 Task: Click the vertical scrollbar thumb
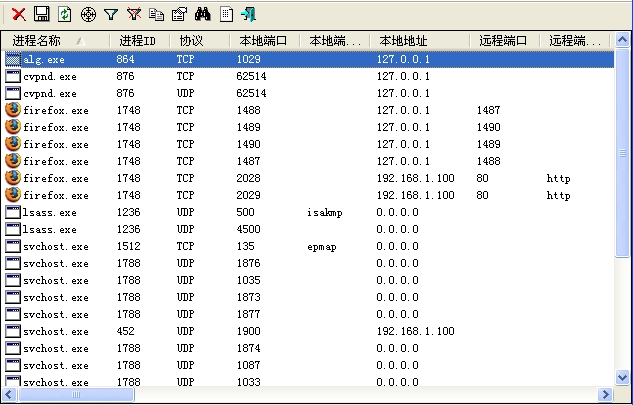click(622, 153)
